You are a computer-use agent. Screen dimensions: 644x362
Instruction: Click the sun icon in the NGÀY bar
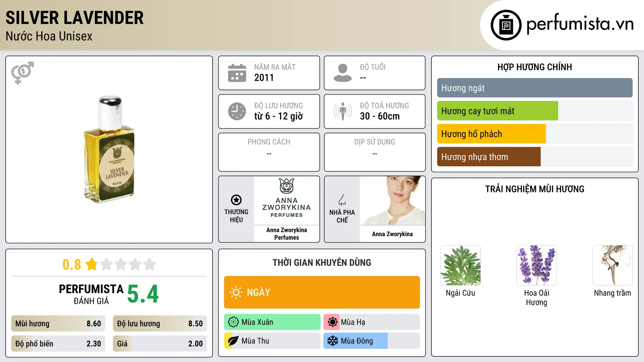click(236, 292)
